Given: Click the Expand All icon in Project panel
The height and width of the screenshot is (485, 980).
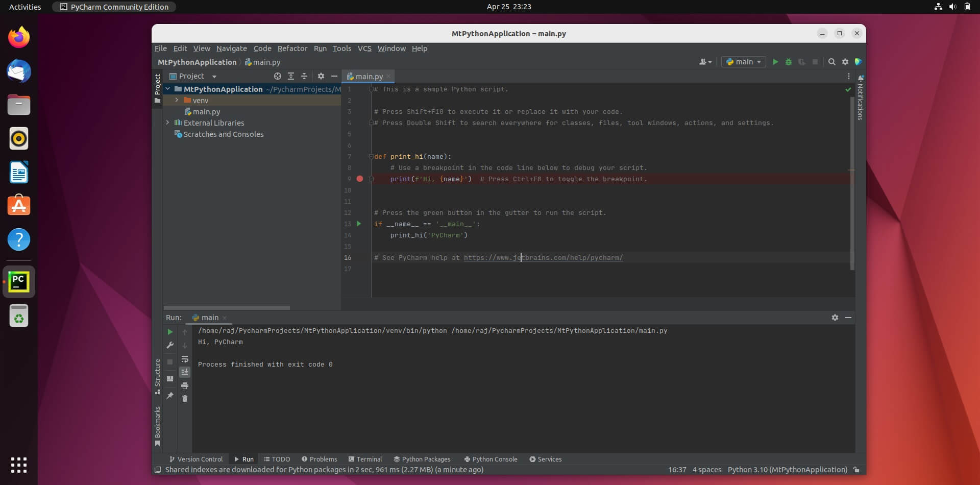Looking at the screenshot, I should [291, 76].
